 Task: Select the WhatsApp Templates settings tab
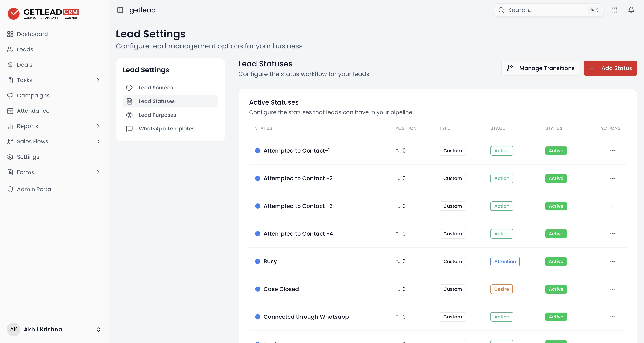coord(170,129)
